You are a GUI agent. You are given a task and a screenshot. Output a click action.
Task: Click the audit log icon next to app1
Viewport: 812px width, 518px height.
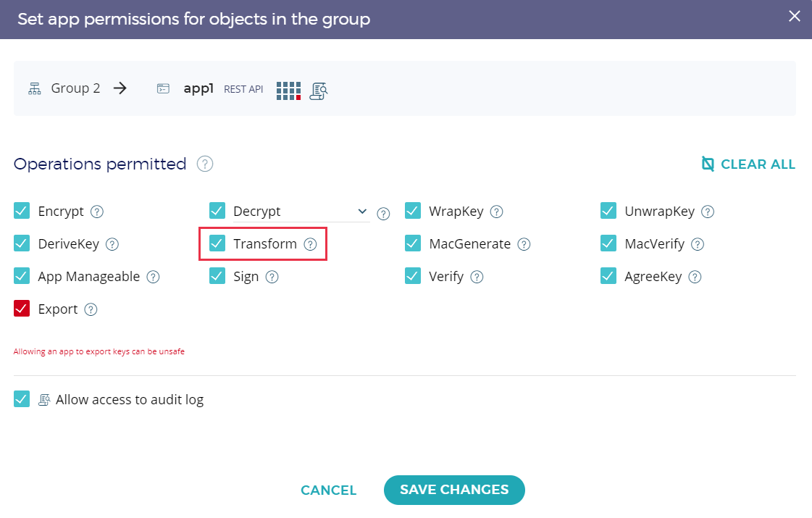click(x=319, y=90)
